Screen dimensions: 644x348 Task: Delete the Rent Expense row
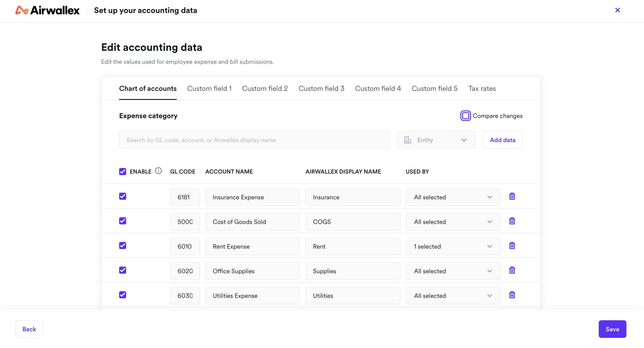(512, 245)
